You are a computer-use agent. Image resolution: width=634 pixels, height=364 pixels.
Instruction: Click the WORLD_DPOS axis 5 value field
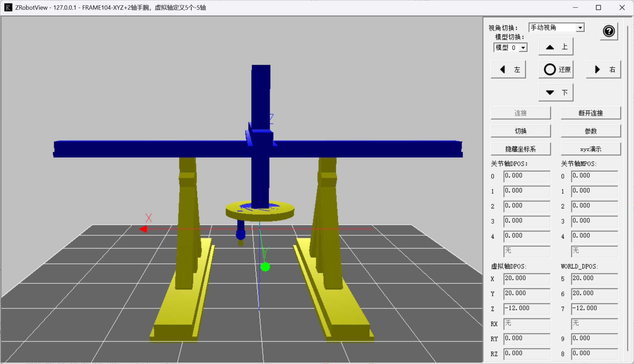click(x=594, y=279)
